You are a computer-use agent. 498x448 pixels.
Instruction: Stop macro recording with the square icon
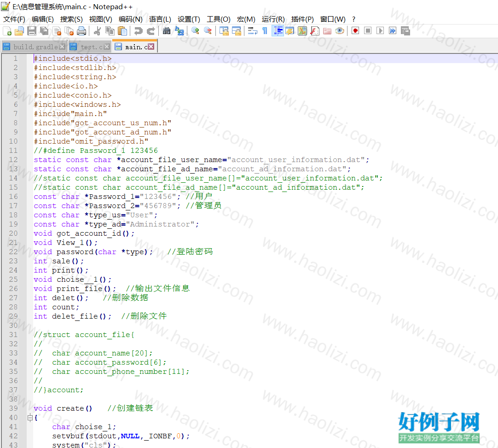coord(368,31)
